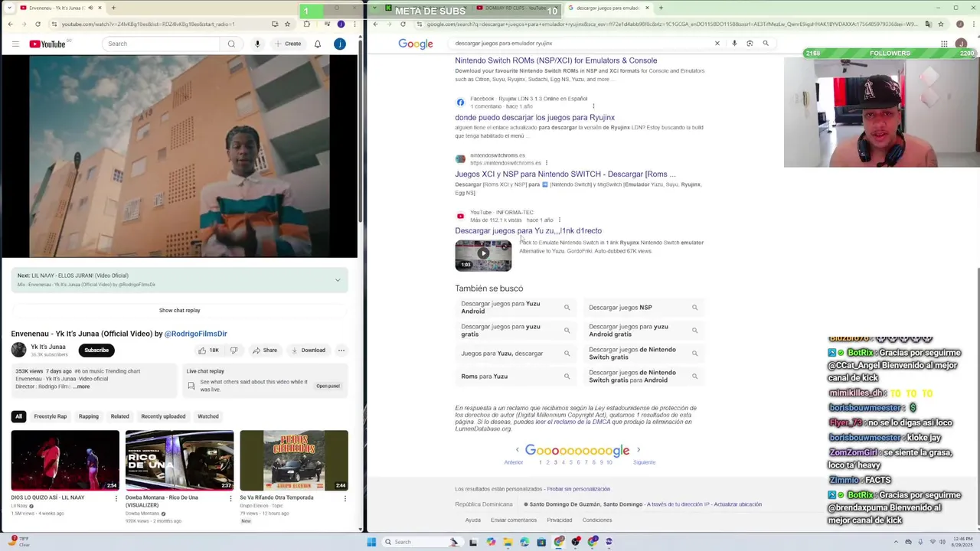Open the Se Va Rifando Otra Temporada thumbnail
Viewport: 980px width, 551px height.
[x=294, y=460]
